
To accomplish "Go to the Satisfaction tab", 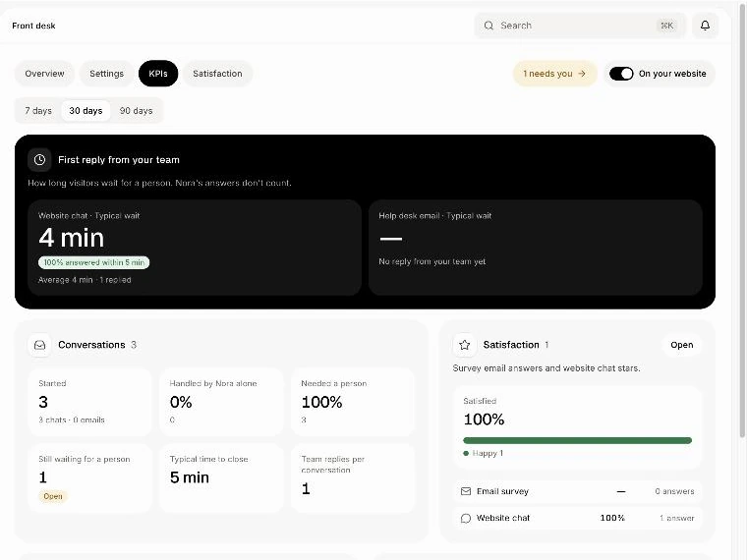I will point(218,74).
